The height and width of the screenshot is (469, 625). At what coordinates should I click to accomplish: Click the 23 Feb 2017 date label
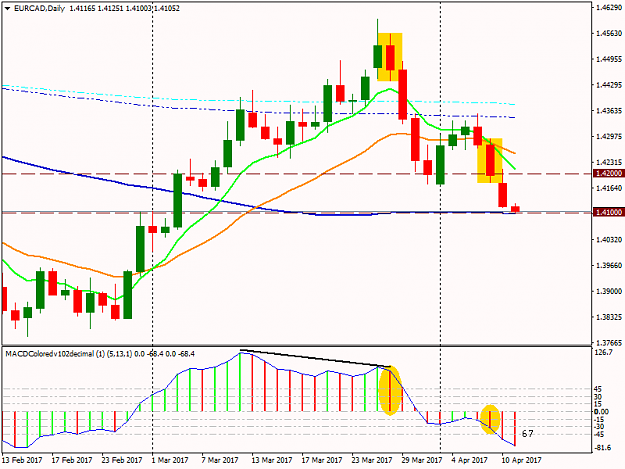(122, 460)
